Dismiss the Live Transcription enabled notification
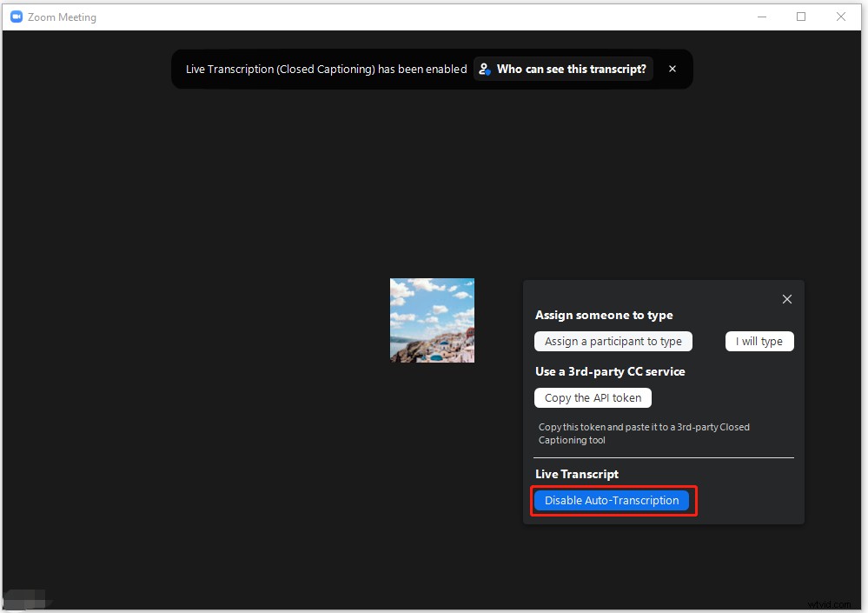Viewport: 868px width, 613px height. pos(673,69)
